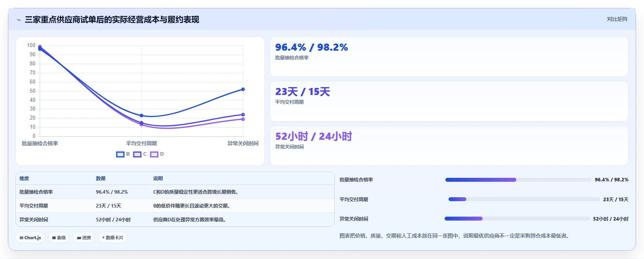Click the 批量抽检合格率 table row label
The image size is (644, 259).
click(36, 192)
